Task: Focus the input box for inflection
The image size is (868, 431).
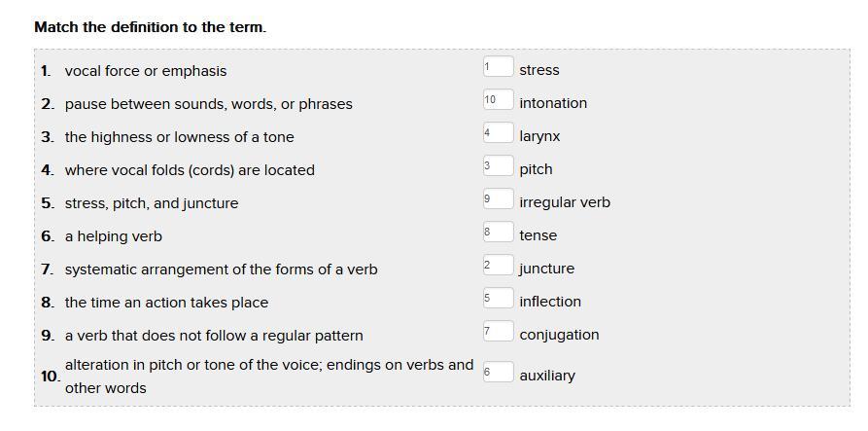Action: tap(498, 300)
